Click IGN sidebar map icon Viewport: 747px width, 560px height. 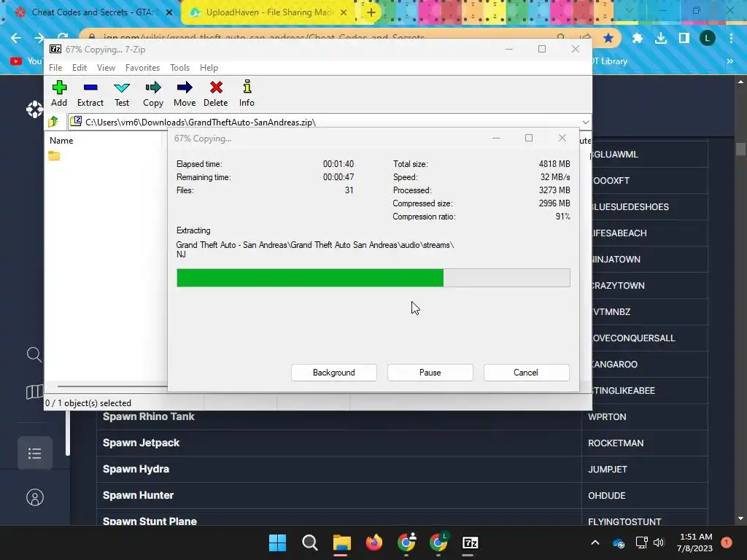(x=34, y=392)
